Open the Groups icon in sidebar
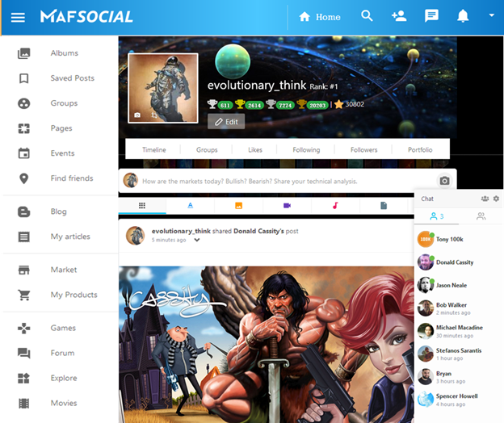Image resolution: width=504 pixels, height=423 pixels. pyautogui.click(x=23, y=103)
